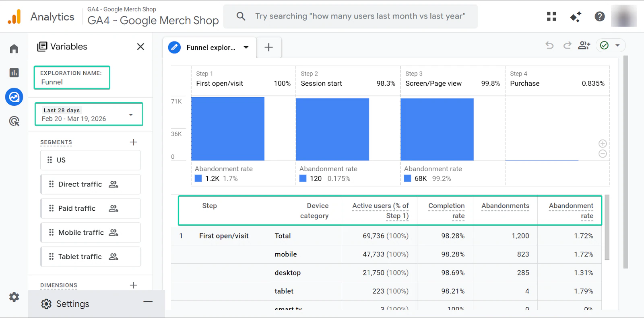
Task: Zoom out on the funnel chart
Action: 603,154
